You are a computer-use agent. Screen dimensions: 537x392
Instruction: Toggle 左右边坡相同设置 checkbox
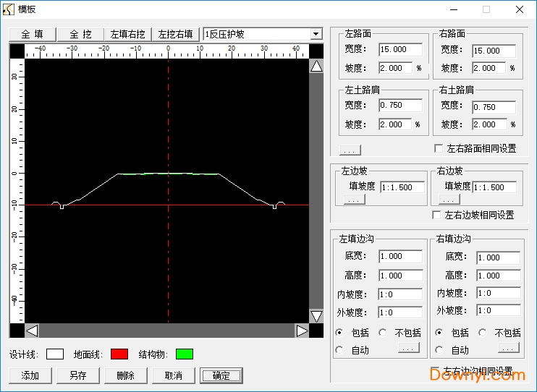[436, 215]
